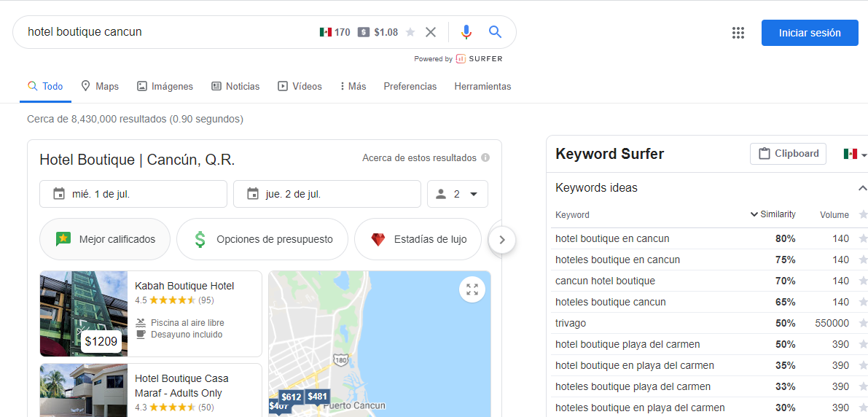Star 'hotel boutique playa del carmen' keyword
This screenshot has height=417, width=868.
(x=862, y=344)
